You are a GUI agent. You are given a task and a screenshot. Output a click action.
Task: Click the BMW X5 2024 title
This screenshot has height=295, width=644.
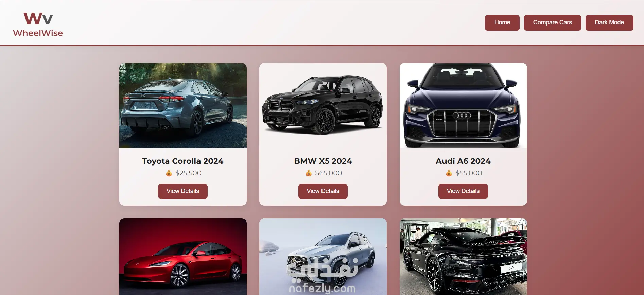click(323, 161)
